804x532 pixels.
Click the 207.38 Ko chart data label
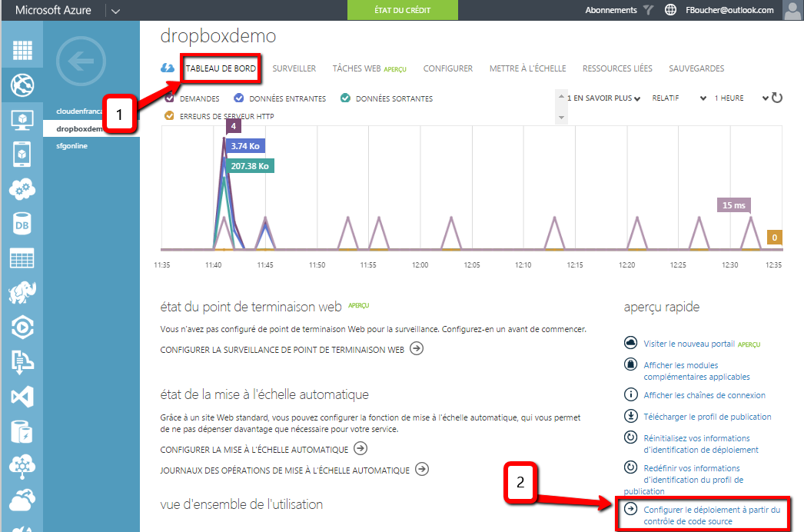(x=250, y=166)
